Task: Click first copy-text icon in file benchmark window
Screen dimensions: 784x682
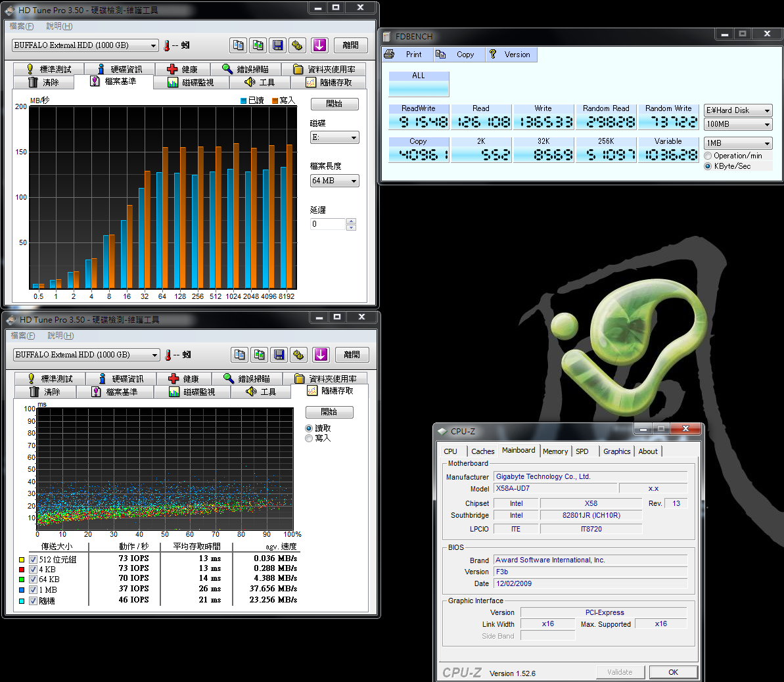Action: (239, 45)
